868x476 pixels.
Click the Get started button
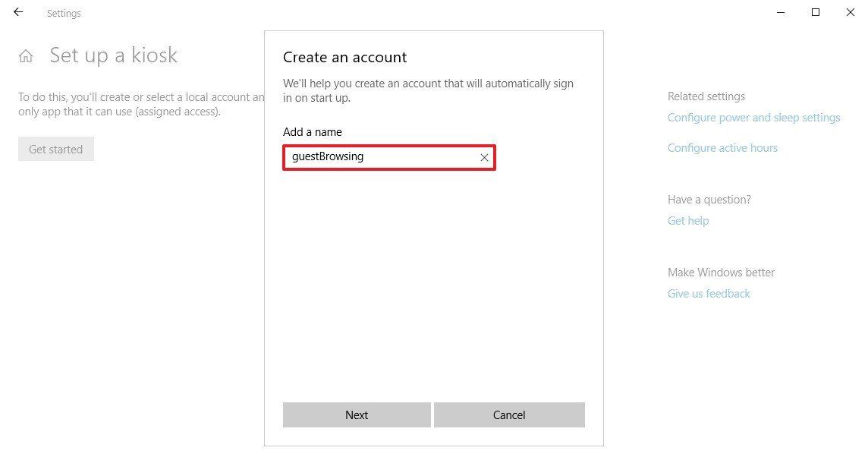55,149
